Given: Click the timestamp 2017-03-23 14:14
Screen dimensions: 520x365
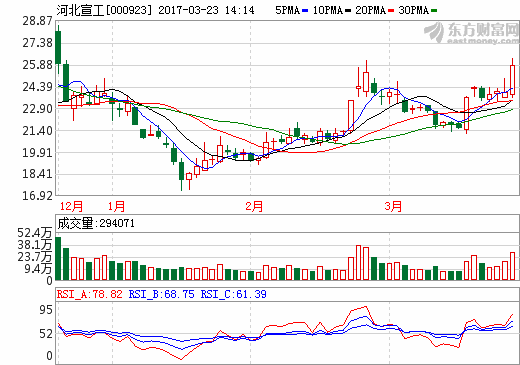Looking at the screenshot, I should [x=206, y=10].
